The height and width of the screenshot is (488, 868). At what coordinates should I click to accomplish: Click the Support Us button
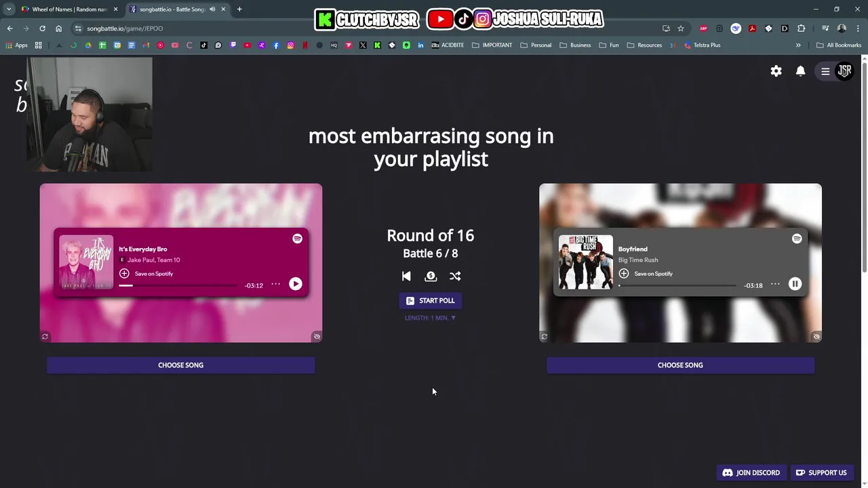(x=821, y=473)
